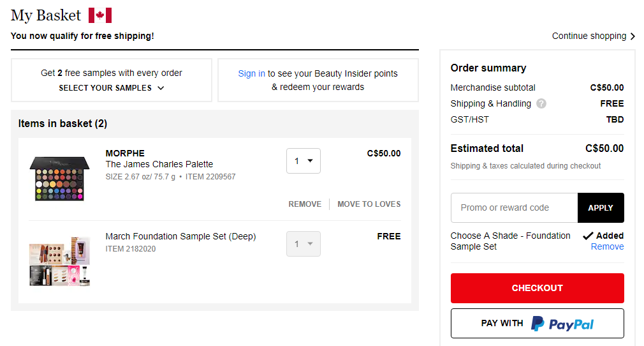Apply the promo code
Image resolution: width=644 pixels, height=346 pixels.
pos(601,207)
